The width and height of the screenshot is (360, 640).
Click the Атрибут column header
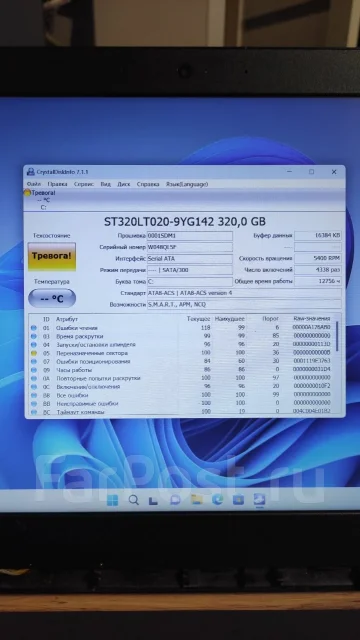pyautogui.click(x=67, y=319)
